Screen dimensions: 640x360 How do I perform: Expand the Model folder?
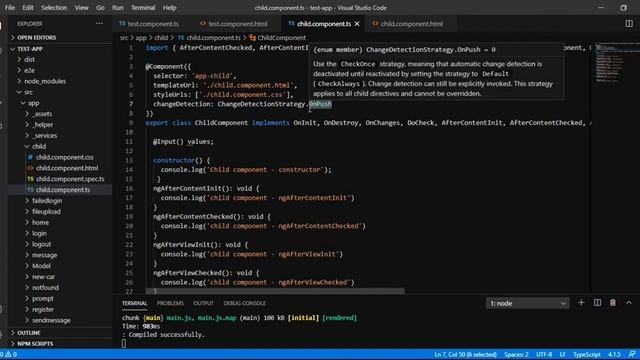click(60, 266)
